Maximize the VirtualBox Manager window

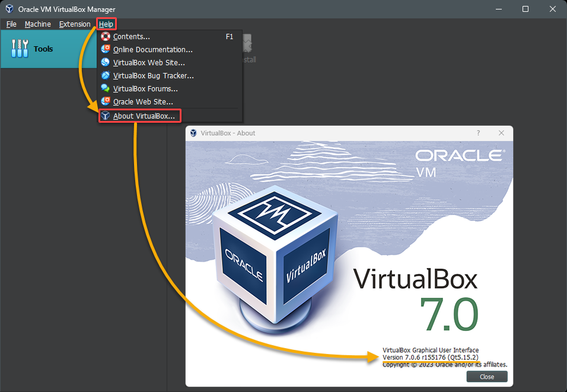[x=525, y=9]
